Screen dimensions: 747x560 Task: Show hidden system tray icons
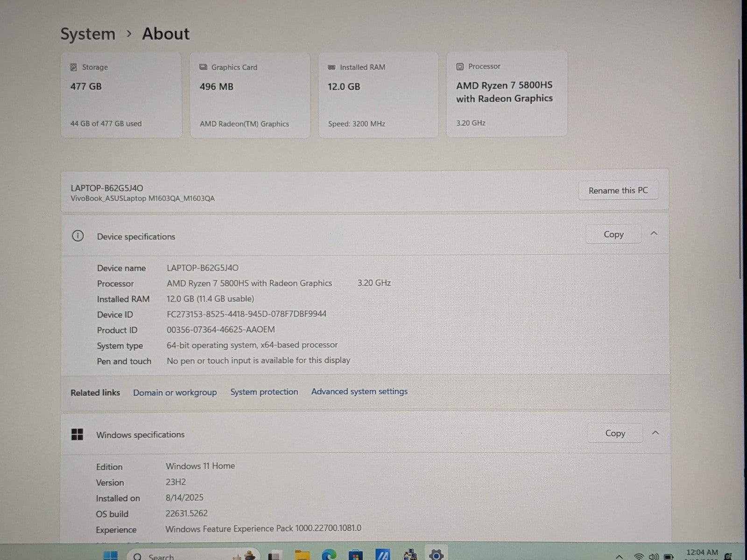pyautogui.click(x=620, y=556)
